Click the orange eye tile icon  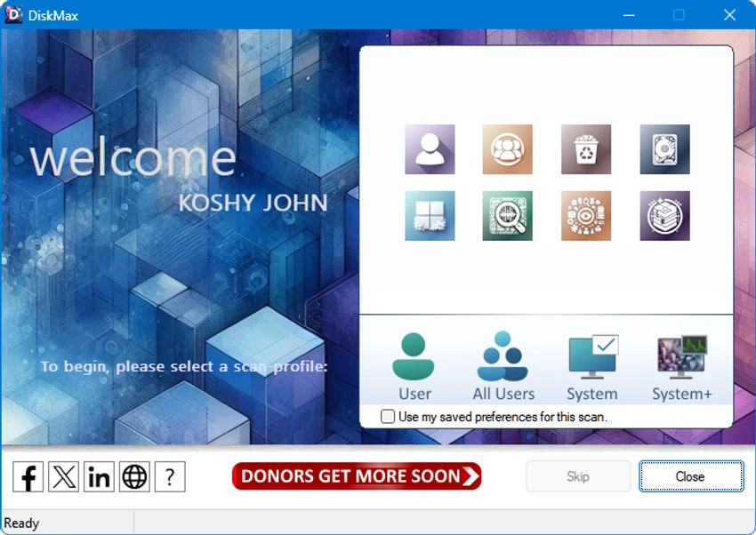(586, 216)
